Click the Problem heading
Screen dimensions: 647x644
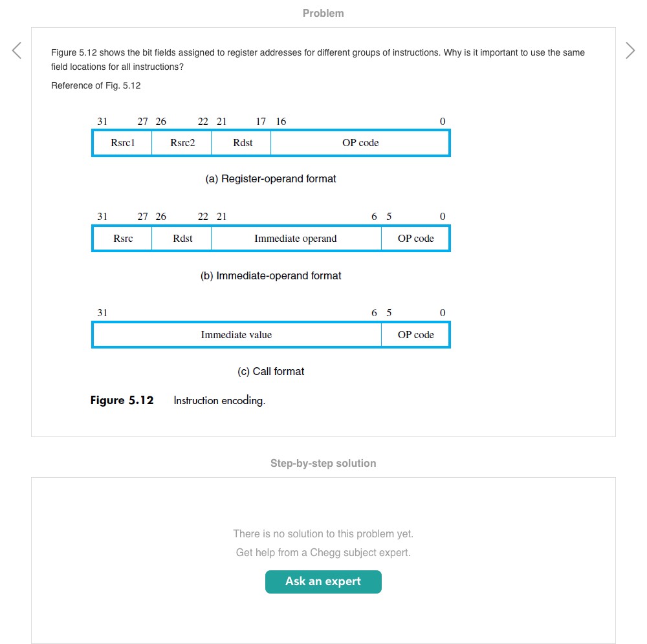(323, 13)
